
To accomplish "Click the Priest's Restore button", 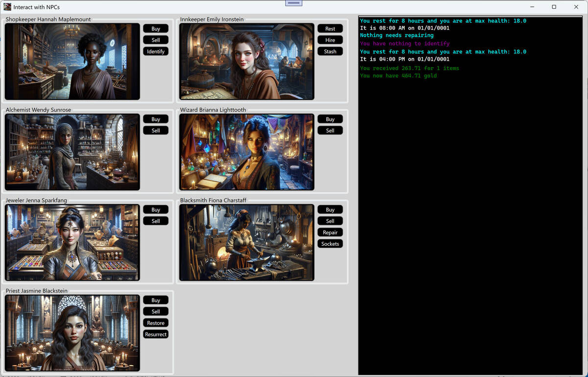I will click(x=156, y=323).
